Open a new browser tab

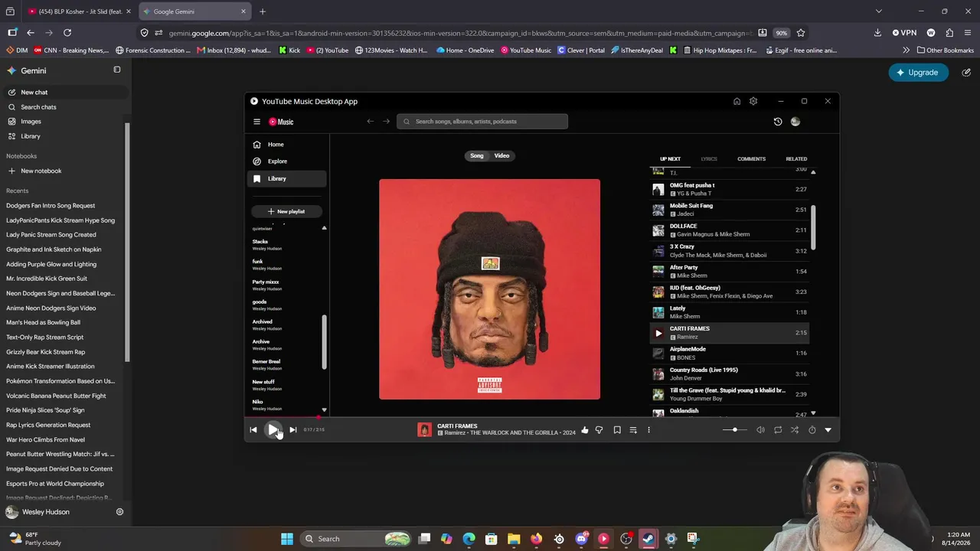pos(263,11)
